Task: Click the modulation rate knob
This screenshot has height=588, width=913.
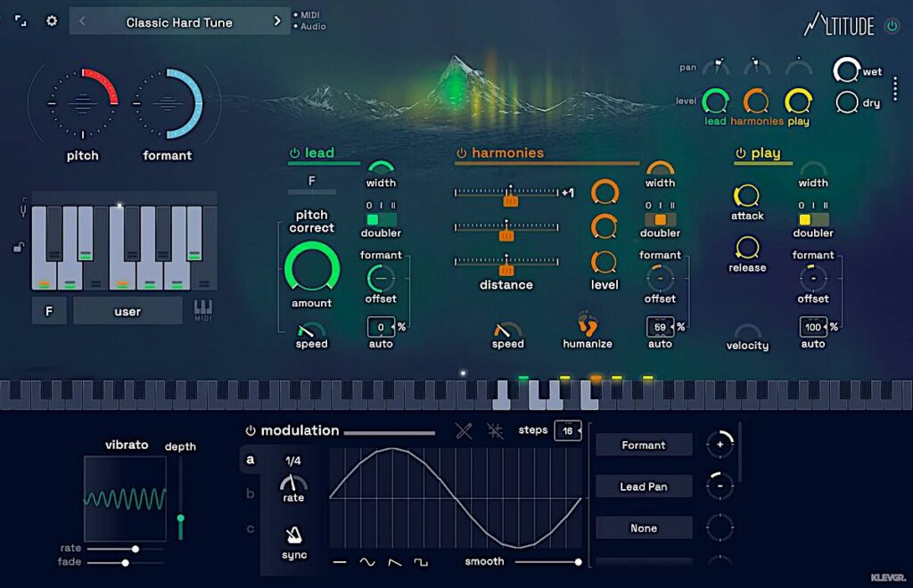Action: [292, 483]
